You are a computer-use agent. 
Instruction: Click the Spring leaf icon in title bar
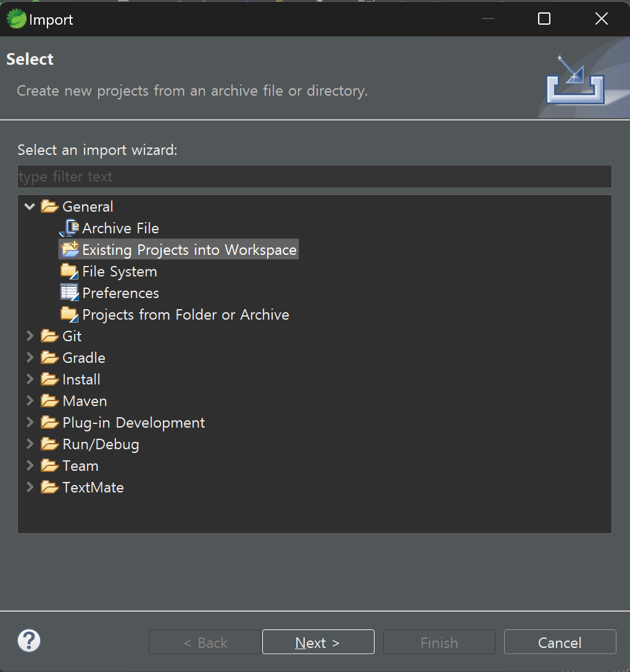[x=16, y=19]
